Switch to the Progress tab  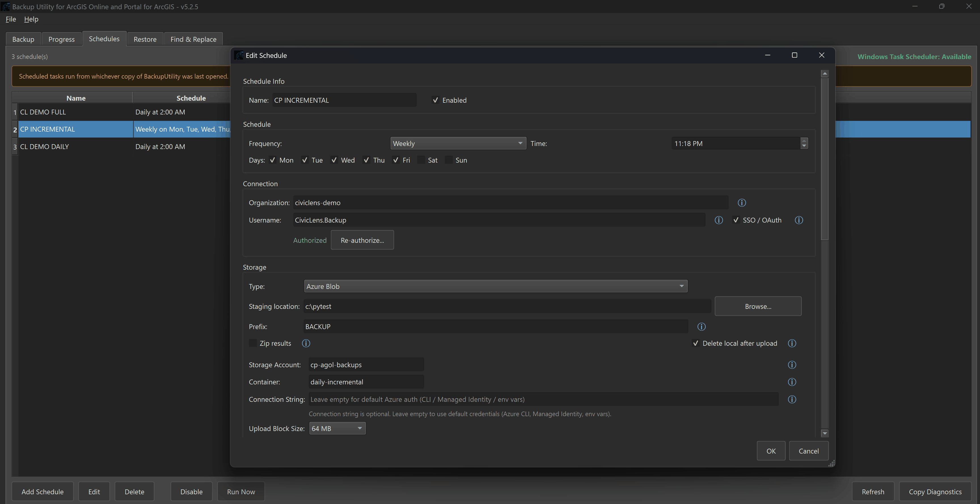(61, 39)
